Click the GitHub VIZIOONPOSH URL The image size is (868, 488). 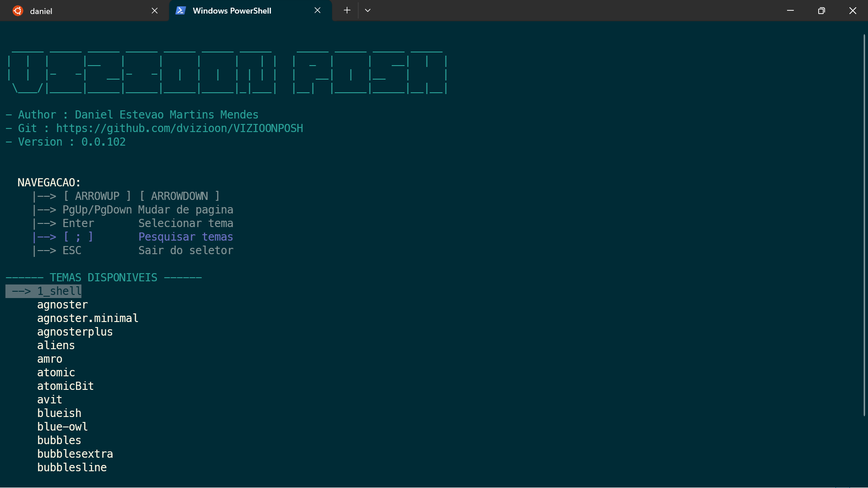coord(180,128)
